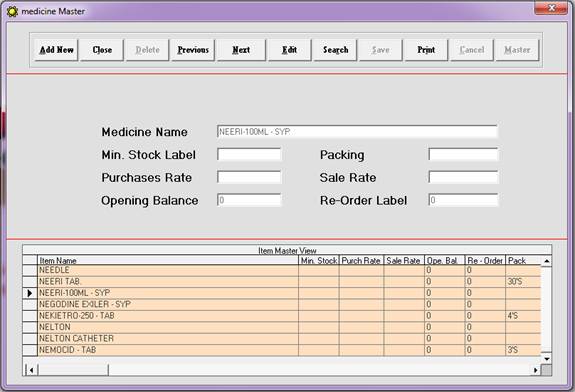Click the grid scroll up arrow
Viewport: 575px width, 392px height.
coord(546,261)
